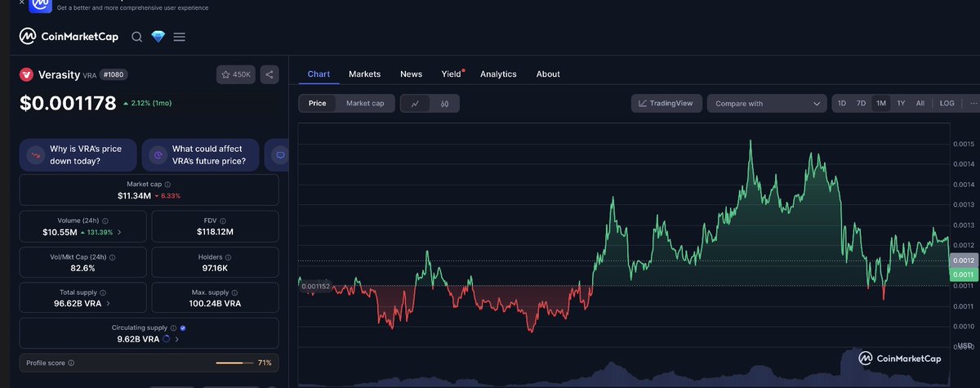Switch chart to Price view
980x388 pixels.
tap(318, 104)
